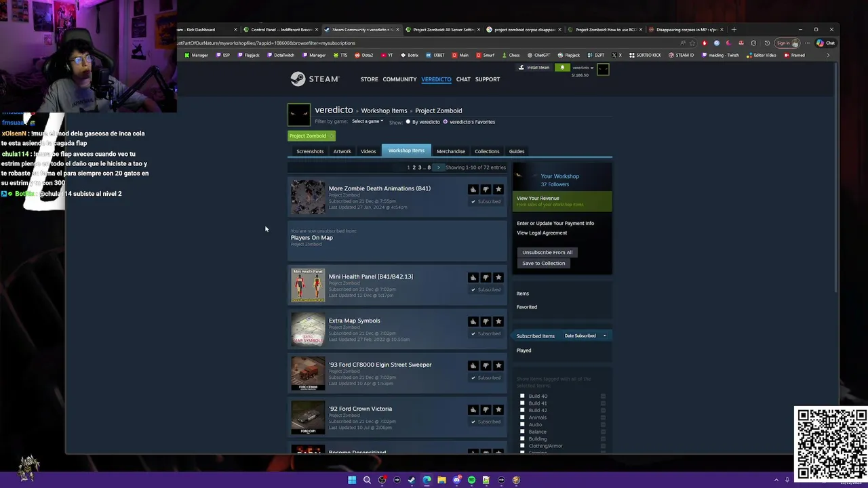868x488 pixels.
Task: Open Windows Start menu
Action: pyautogui.click(x=352, y=480)
